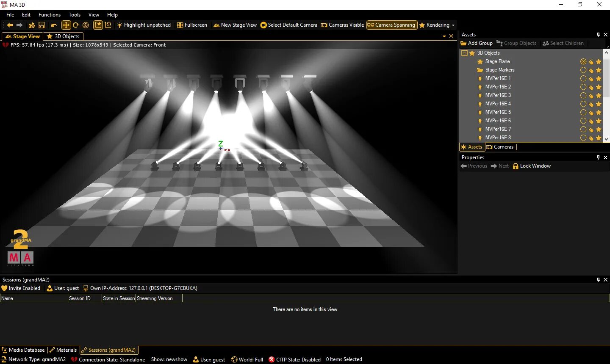Select the circle radio on MVPer16E 4 row

tap(583, 104)
